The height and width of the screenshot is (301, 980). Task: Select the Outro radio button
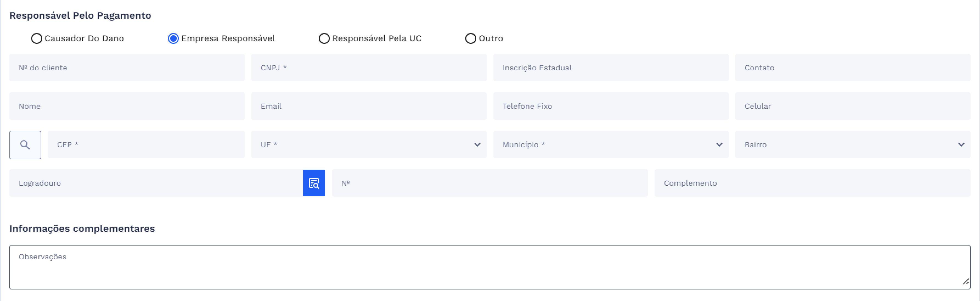coord(471,38)
